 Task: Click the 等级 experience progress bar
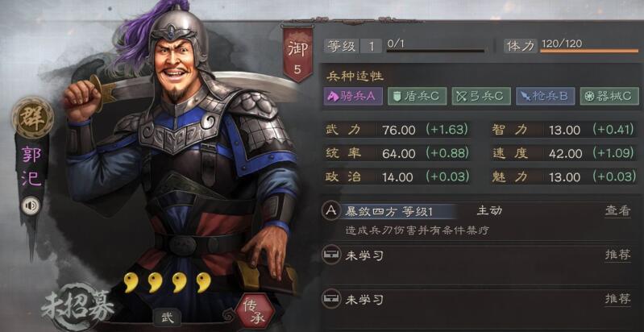(x=435, y=52)
